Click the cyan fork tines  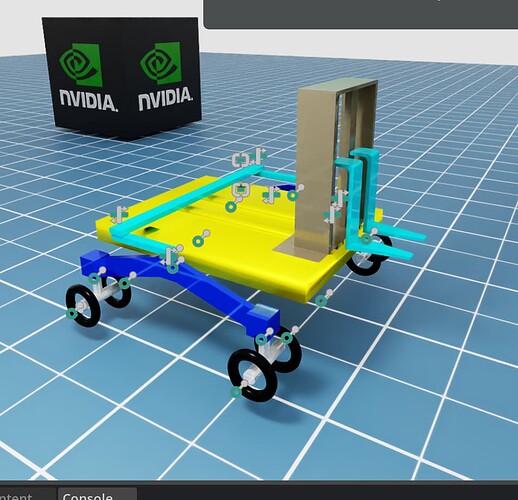click(x=393, y=242)
